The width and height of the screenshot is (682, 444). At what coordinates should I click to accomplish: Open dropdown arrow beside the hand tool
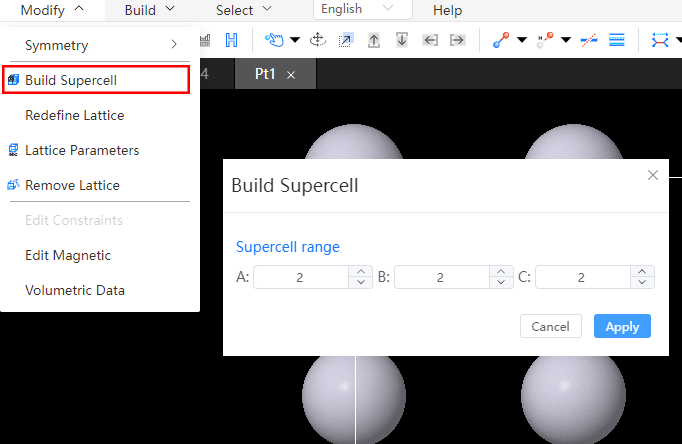click(x=295, y=40)
